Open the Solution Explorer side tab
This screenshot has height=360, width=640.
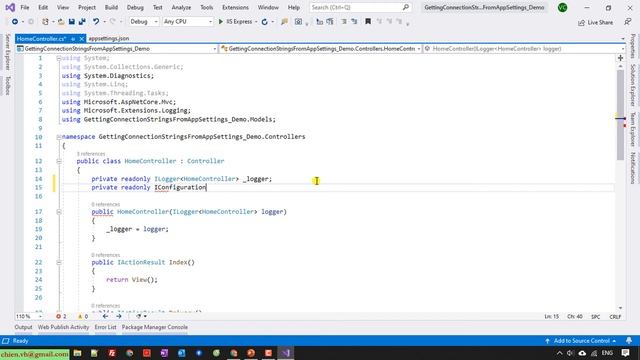click(x=633, y=86)
